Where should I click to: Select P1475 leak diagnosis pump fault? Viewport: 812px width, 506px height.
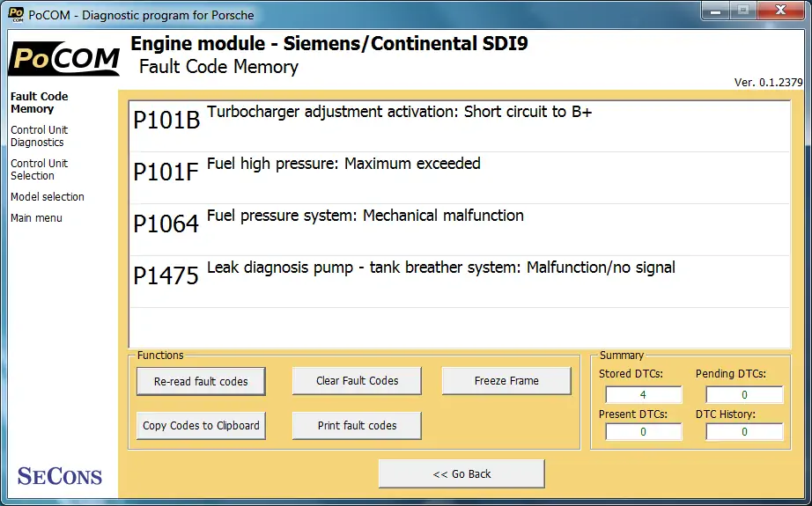(x=460, y=282)
